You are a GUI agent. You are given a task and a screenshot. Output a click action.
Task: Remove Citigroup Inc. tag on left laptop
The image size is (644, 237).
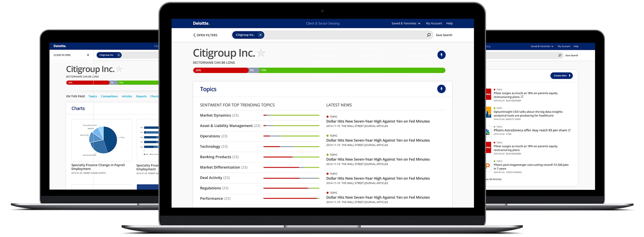pos(118,55)
